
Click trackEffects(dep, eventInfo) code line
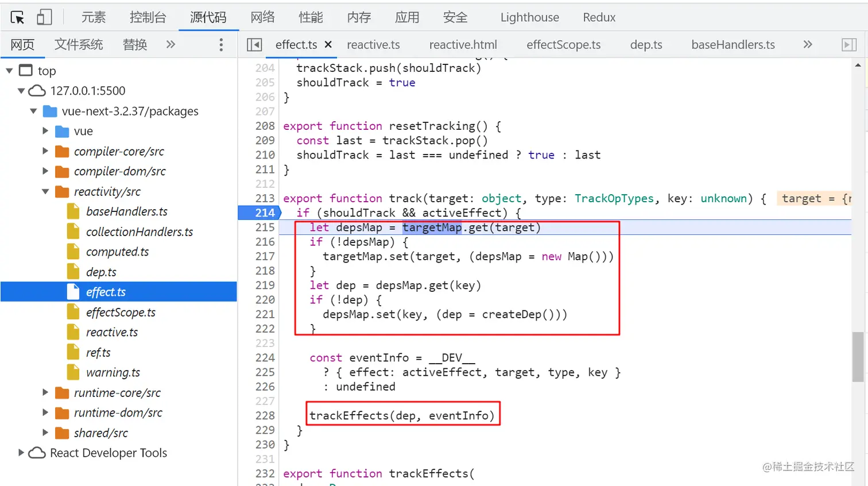(x=402, y=415)
